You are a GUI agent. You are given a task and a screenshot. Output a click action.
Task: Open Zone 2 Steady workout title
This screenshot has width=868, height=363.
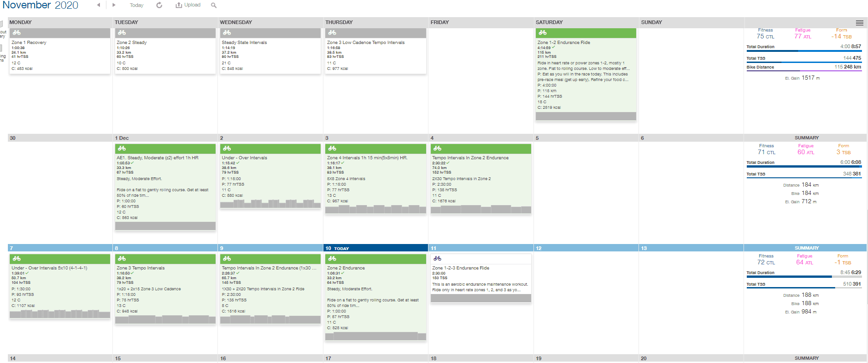[132, 43]
